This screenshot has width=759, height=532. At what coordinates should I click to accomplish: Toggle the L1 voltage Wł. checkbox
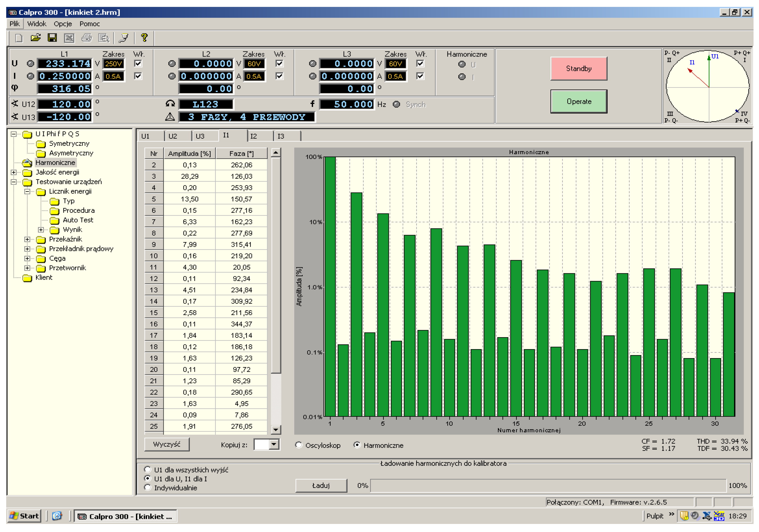[138, 63]
